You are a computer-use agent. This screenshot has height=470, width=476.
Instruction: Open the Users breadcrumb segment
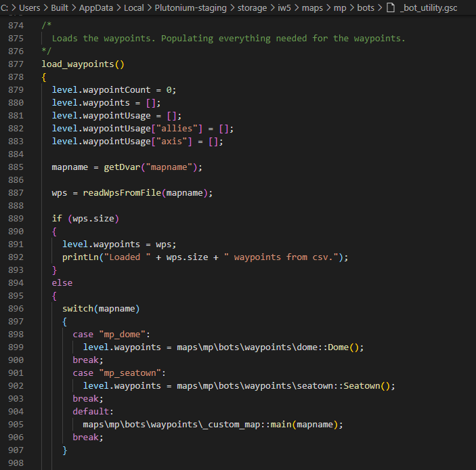coord(29,7)
